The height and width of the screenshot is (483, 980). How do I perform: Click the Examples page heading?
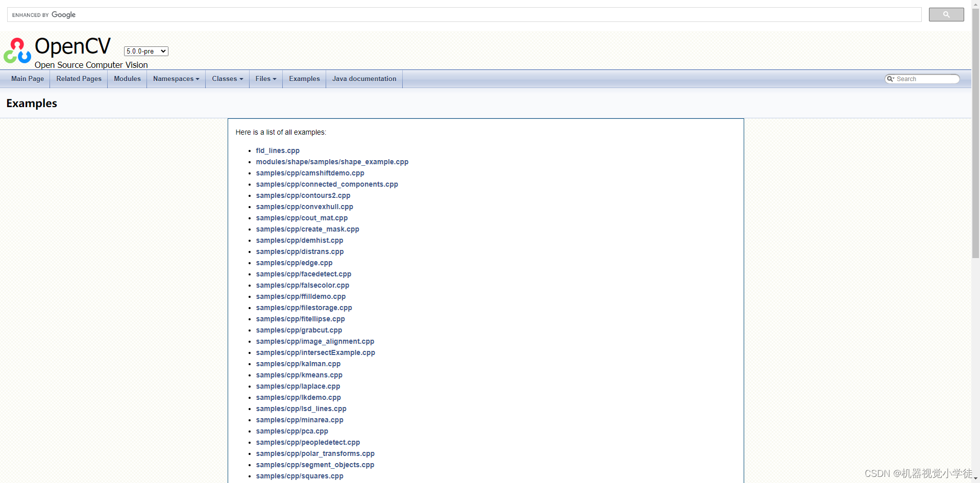click(32, 103)
